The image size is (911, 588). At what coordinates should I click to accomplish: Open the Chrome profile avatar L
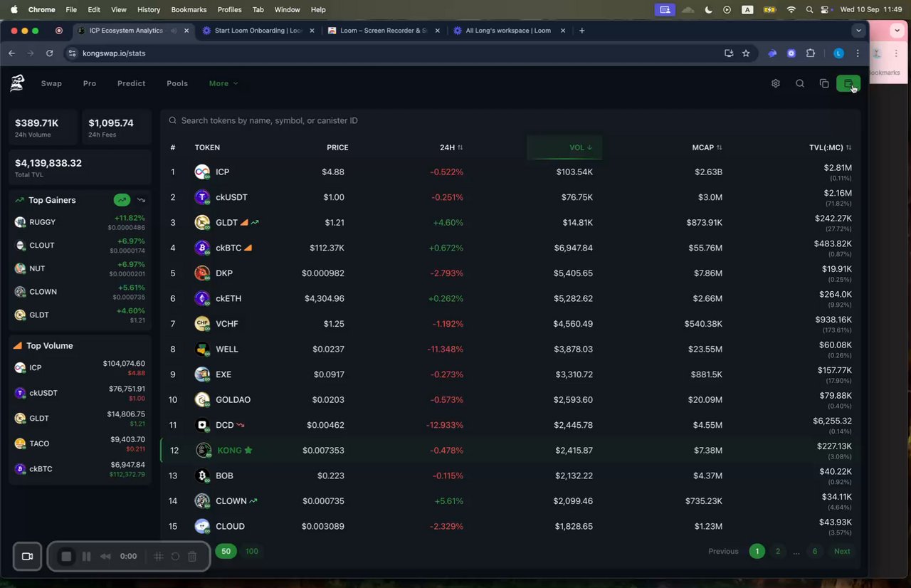[838, 53]
